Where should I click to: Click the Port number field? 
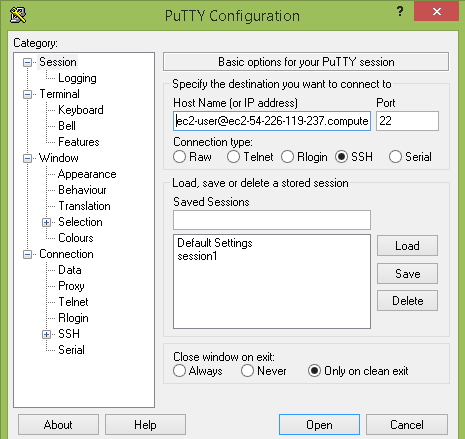pos(407,121)
